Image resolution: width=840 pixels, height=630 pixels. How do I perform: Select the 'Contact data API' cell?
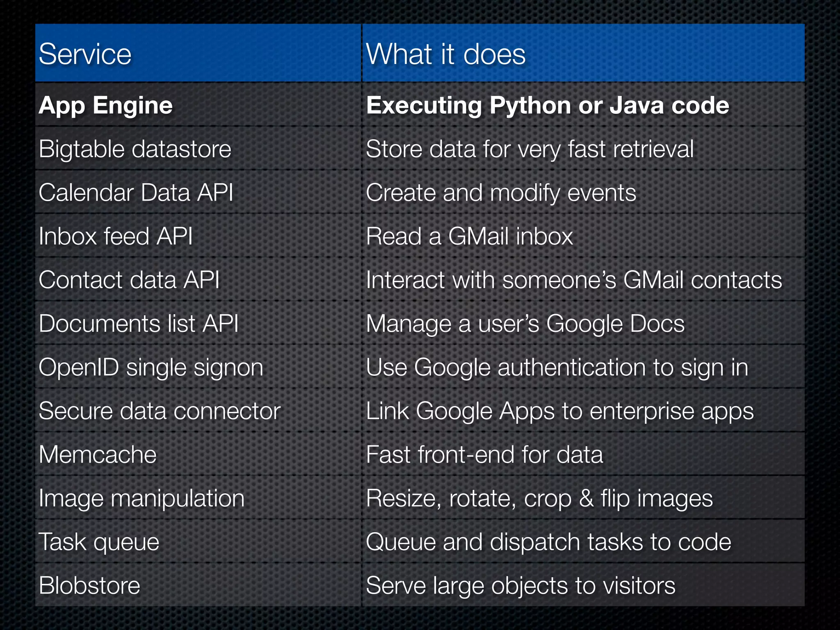tap(198, 280)
